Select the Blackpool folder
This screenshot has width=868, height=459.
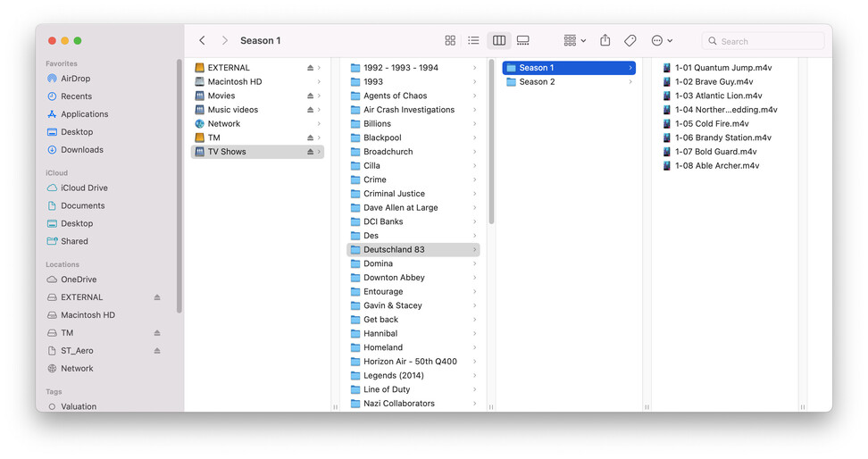(x=413, y=138)
